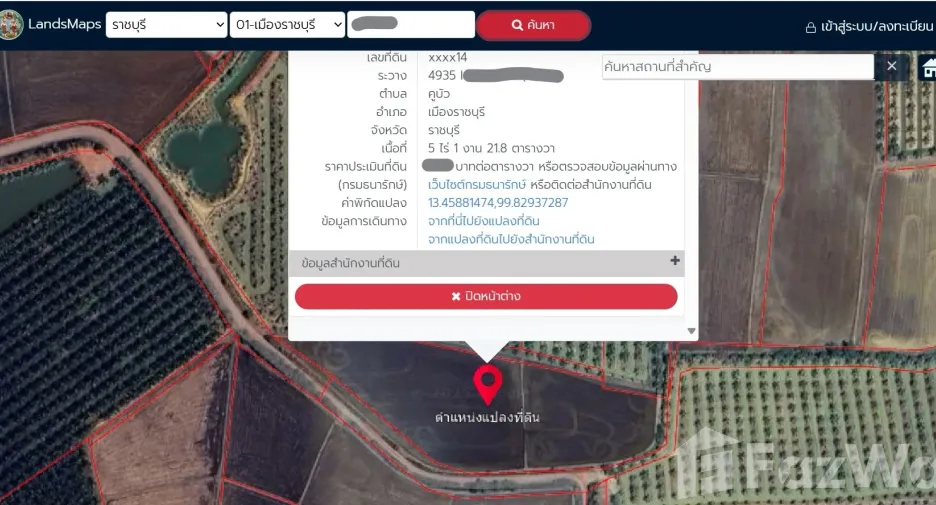Clear place search with the X icon
Viewport: 936px width, 505px height.
[892, 66]
